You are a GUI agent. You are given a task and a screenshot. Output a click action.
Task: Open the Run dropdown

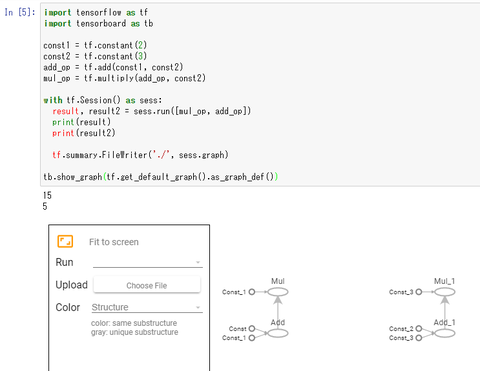(x=148, y=262)
